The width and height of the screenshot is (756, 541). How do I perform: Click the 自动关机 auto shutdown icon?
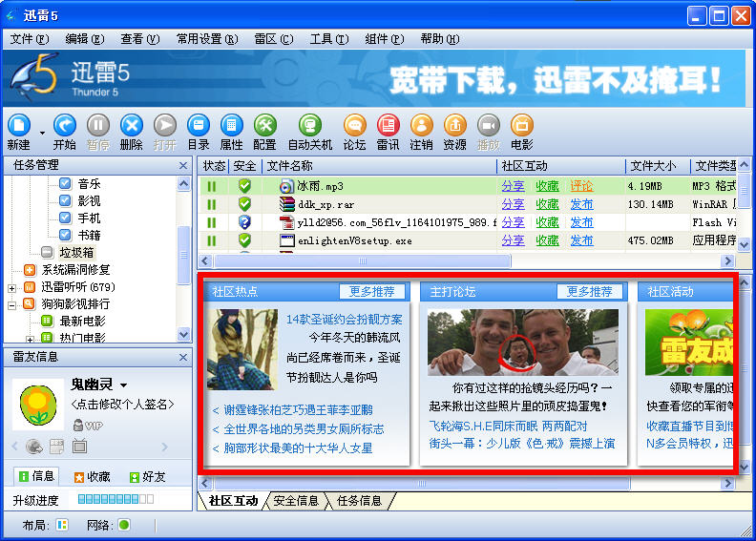(310, 126)
